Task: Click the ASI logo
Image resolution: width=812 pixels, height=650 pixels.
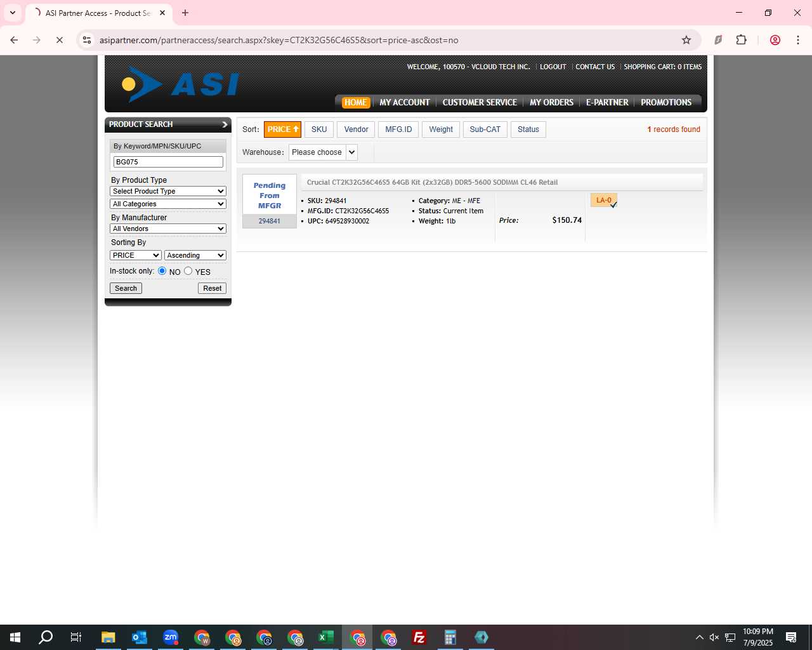Action: [180, 84]
